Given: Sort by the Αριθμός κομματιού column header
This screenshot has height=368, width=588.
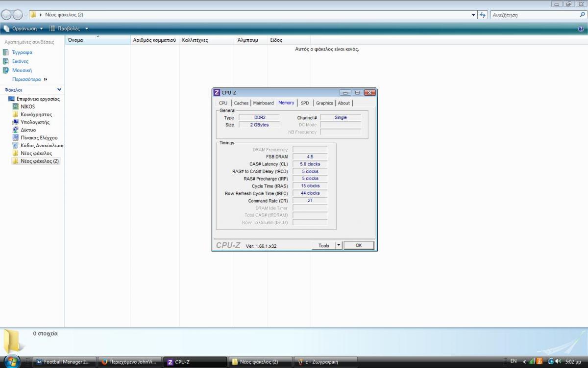Looking at the screenshot, I should (155, 40).
